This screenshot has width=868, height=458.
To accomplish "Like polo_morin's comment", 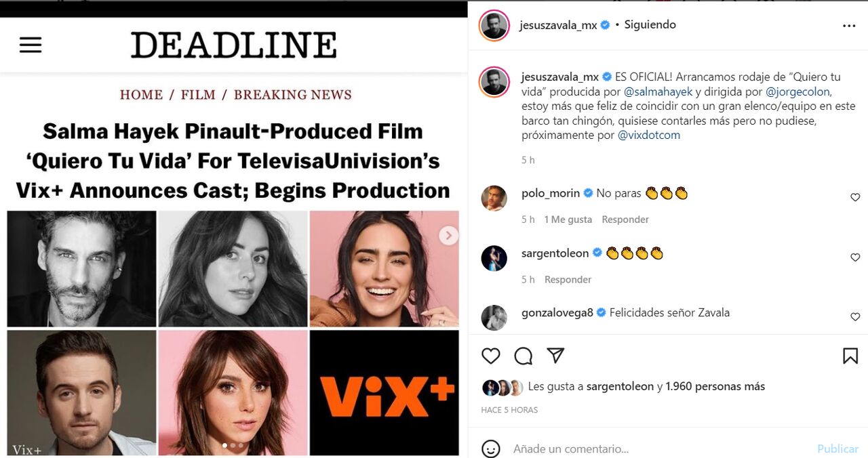I will point(855,197).
